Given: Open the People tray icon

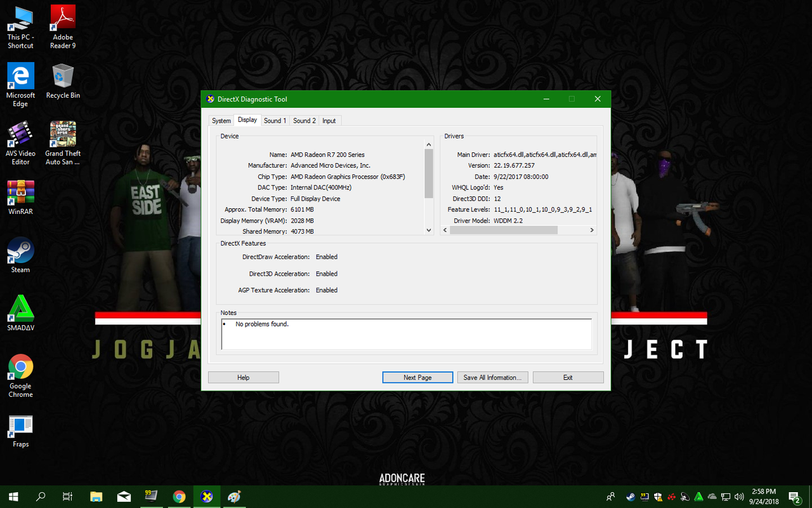Looking at the screenshot, I should pyautogui.click(x=610, y=497).
